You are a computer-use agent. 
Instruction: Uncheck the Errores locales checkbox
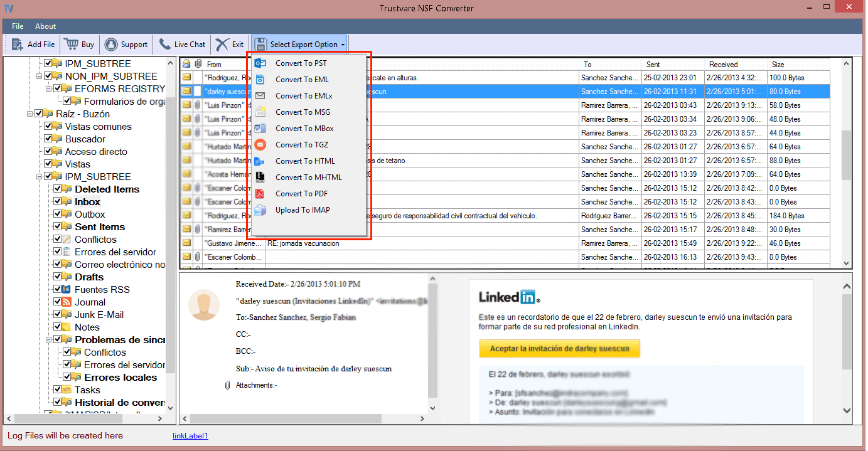tap(67, 377)
